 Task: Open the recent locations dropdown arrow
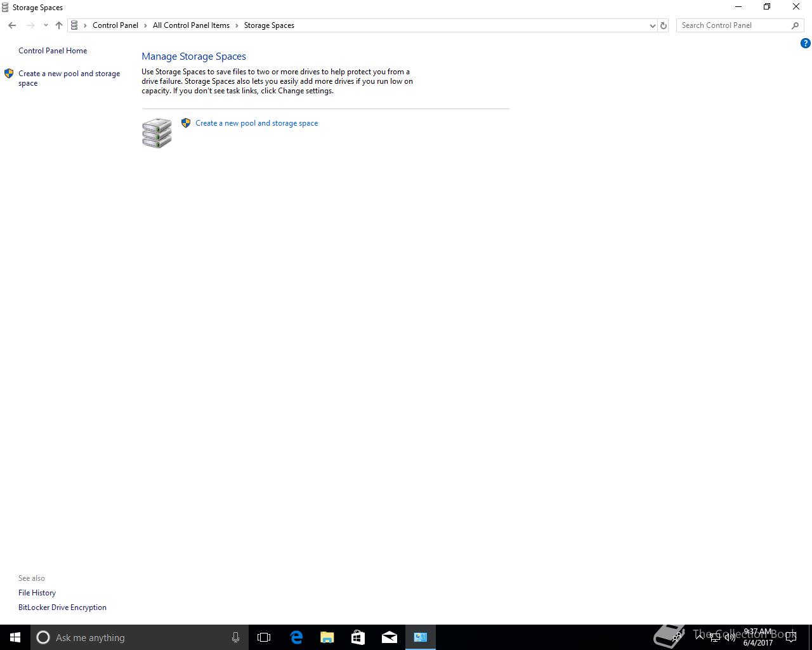coord(46,25)
